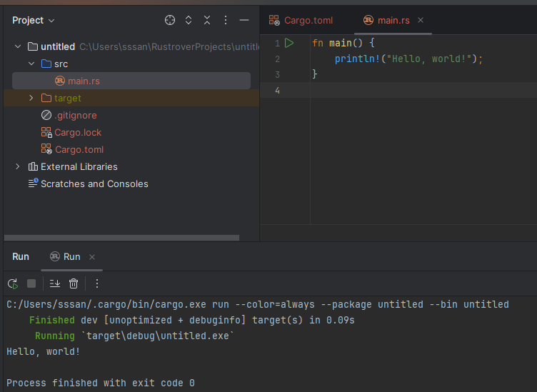Clear all console output with trash icon

click(74, 283)
